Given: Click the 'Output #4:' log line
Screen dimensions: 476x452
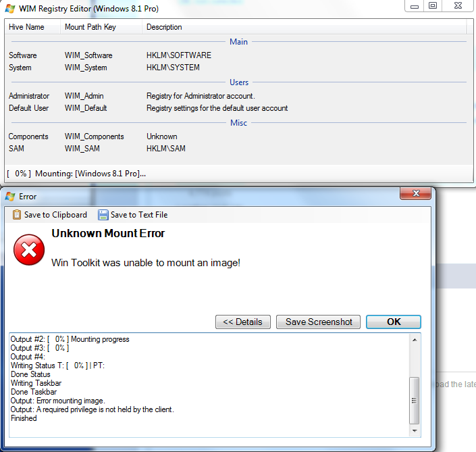Looking at the screenshot, I should click(x=28, y=357).
